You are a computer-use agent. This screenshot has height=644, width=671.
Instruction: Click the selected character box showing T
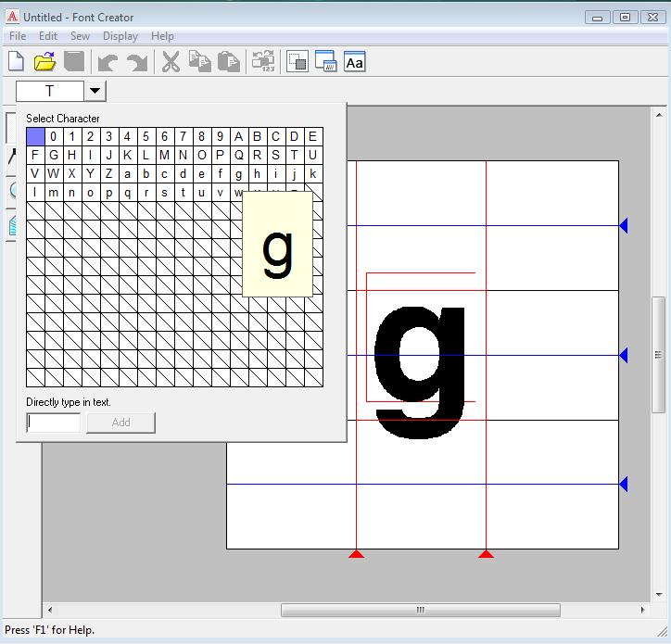pos(50,91)
